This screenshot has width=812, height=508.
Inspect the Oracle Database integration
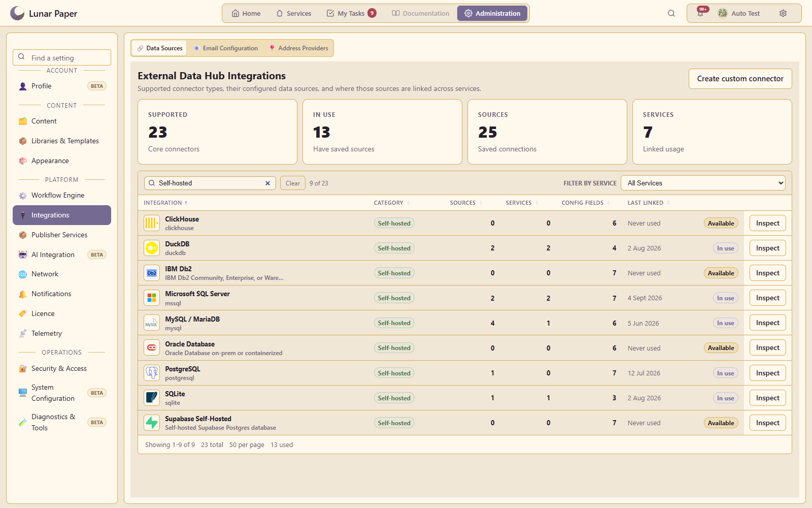click(x=767, y=348)
